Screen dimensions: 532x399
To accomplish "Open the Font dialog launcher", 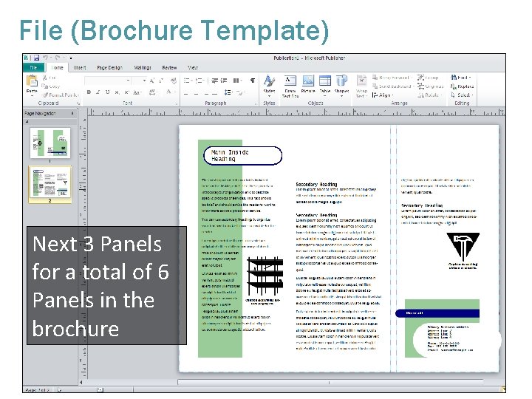I will click(177, 103).
